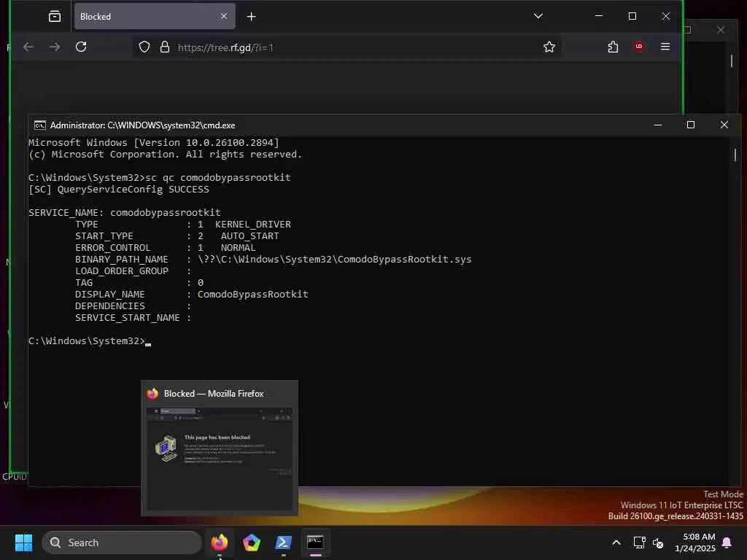
Task: Open a new Firefox tab
Action: click(252, 17)
